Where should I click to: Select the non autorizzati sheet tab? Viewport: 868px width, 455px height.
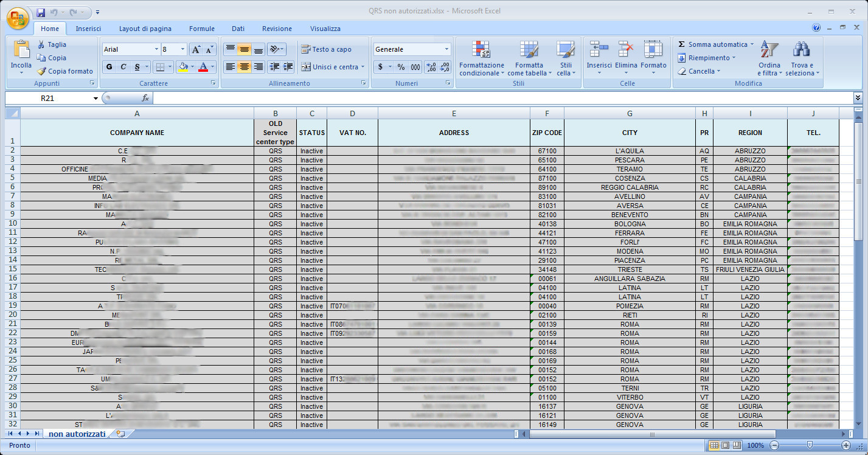tap(77, 434)
